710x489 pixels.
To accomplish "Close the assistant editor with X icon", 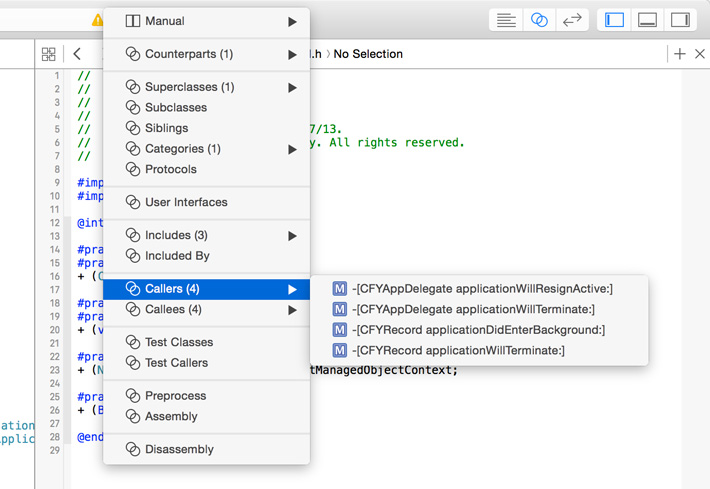I will click(700, 54).
